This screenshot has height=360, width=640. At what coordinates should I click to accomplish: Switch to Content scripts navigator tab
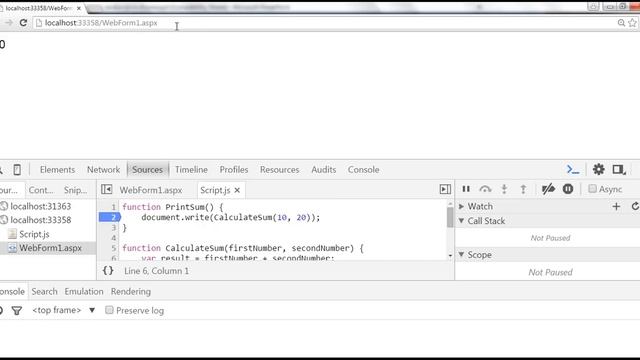coord(41,190)
